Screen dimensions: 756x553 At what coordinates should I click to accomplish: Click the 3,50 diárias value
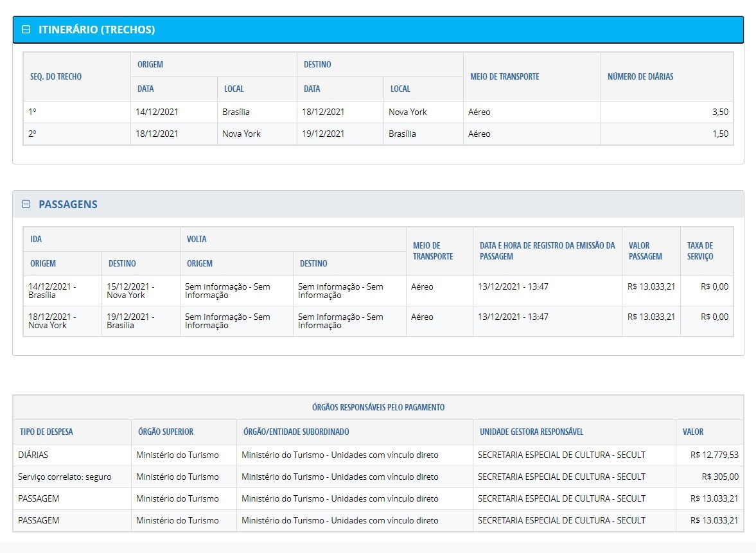[x=720, y=112]
